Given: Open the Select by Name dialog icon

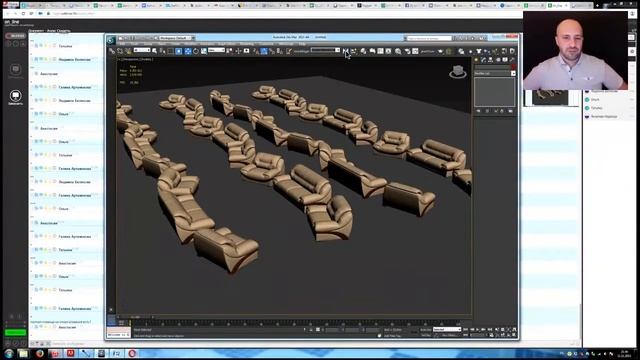Looking at the screenshot, I should [x=162, y=51].
